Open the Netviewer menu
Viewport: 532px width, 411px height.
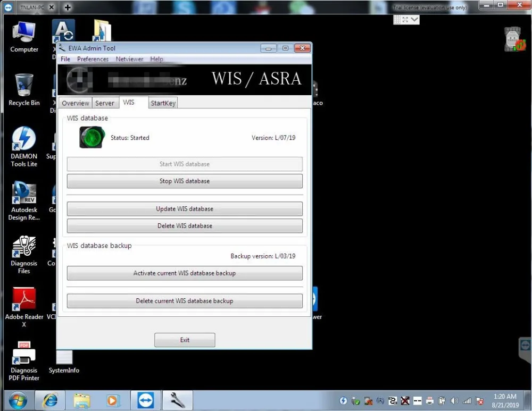click(x=130, y=59)
